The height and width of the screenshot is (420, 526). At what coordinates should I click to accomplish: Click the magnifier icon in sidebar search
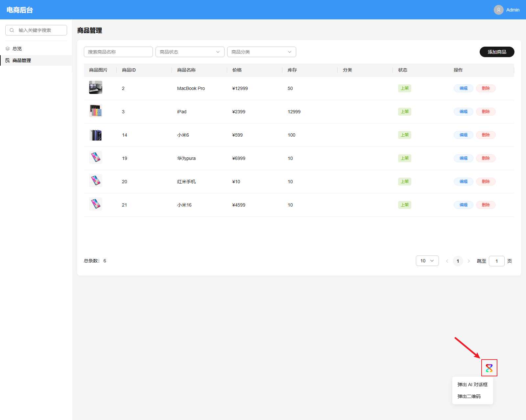pyautogui.click(x=12, y=30)
